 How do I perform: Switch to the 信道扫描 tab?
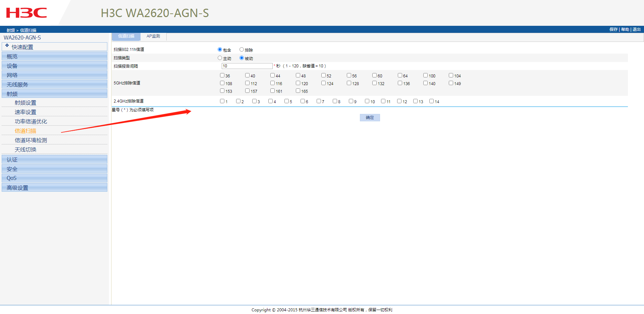pos(126,36)
